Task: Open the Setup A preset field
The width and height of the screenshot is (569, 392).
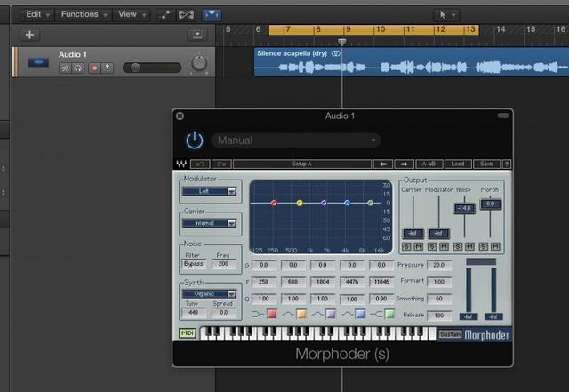Action: pos(302,164)
